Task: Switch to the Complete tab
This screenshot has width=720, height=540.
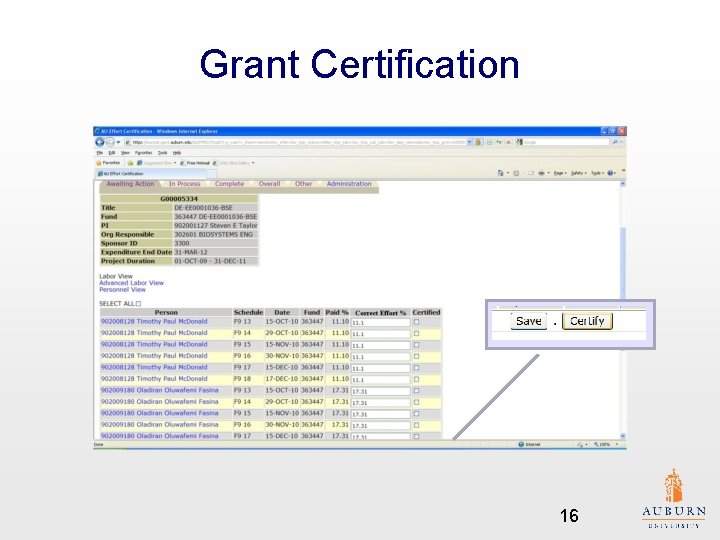Action: (230, 184)
